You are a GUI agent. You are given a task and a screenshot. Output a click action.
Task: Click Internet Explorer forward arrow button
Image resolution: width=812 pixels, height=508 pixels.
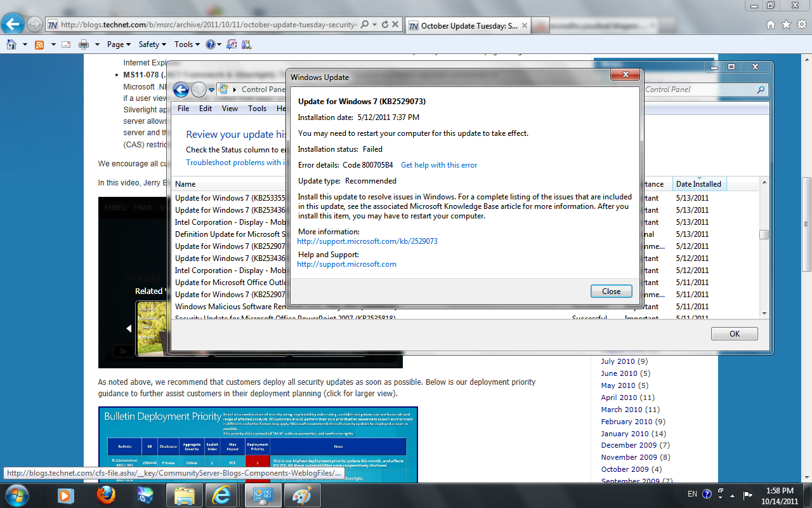34,25
